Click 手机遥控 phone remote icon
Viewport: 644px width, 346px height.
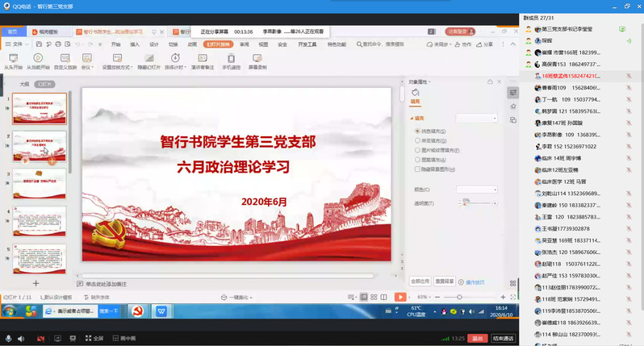232,59
